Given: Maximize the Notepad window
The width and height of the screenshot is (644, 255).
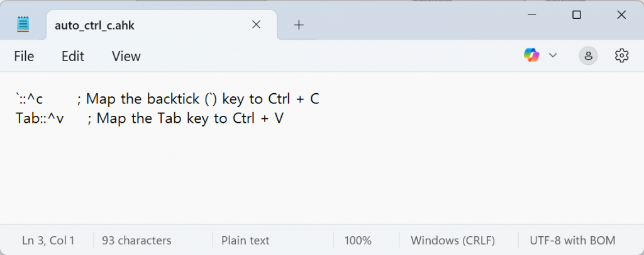Looking at the screenshot, I should pos(576,14).
